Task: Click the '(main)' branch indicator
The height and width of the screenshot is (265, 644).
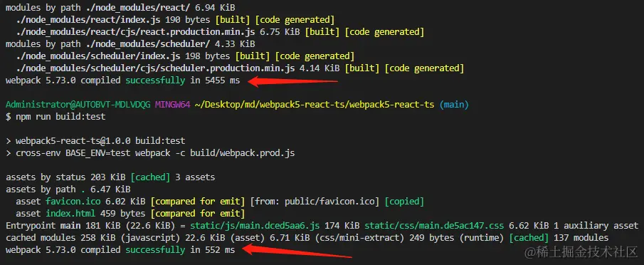Action: coord(453,104)
